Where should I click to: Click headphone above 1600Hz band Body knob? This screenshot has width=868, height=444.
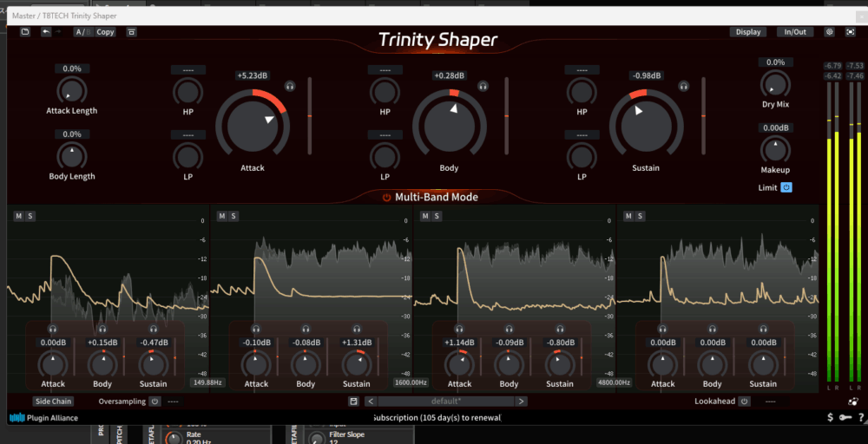click(x=306, y=329)
